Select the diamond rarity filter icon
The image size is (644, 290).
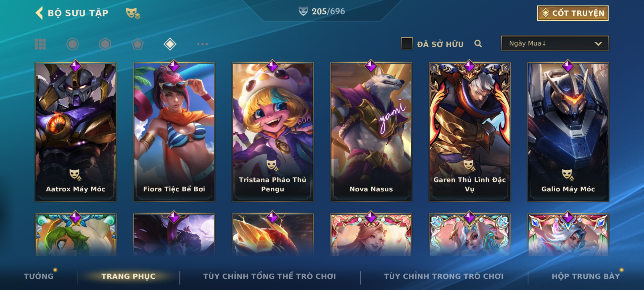pos(170,44)
